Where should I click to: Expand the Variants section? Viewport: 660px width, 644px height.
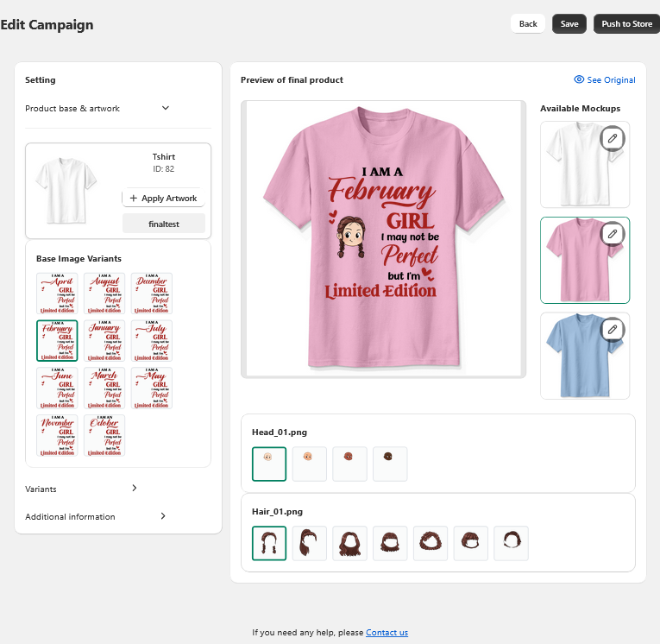[134, 489]
